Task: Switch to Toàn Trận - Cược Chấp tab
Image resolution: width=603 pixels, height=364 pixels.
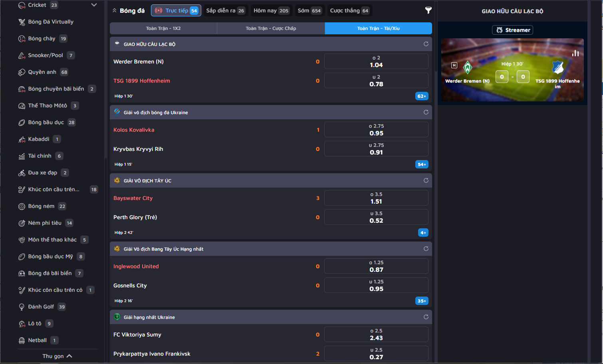Action: pyautogui.click(x=271, y=28)
